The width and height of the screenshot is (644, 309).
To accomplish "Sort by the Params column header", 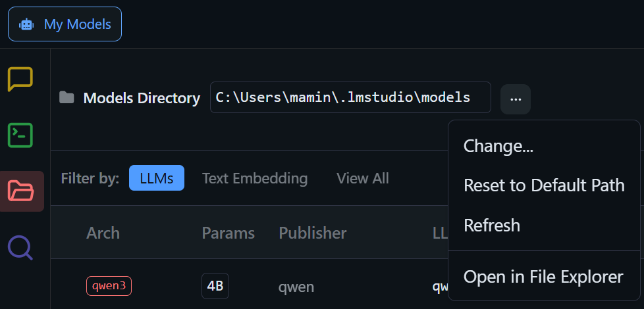I will (228, 233).
